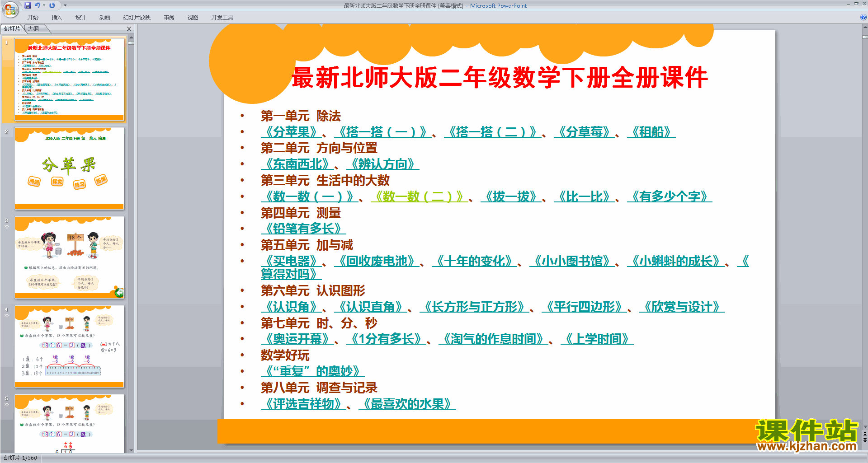Image resolution: width=868 pixels, height=463 pixels.
Task: Open the 《最喜欢的水果》 hyperlink
Action: (407, 404)
